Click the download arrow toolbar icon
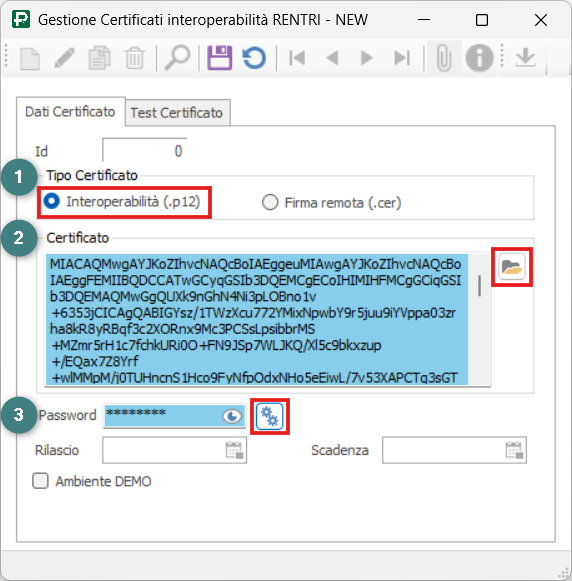 click(525, 58)
